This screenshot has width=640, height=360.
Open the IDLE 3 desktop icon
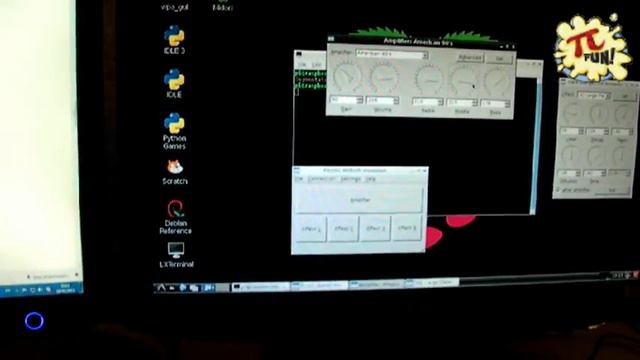point(174,40)
